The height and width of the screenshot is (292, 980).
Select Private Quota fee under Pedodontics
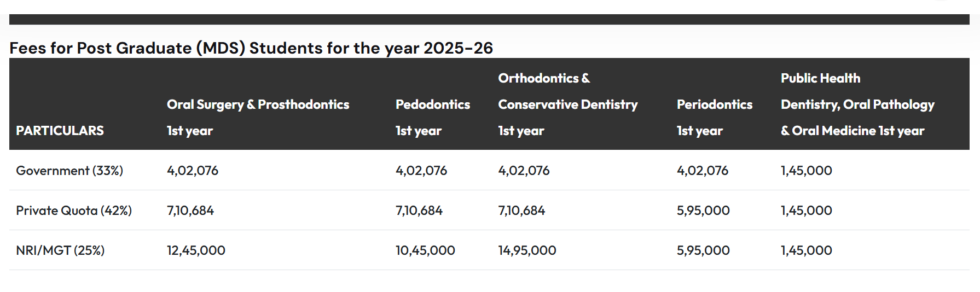pos(419,211)
